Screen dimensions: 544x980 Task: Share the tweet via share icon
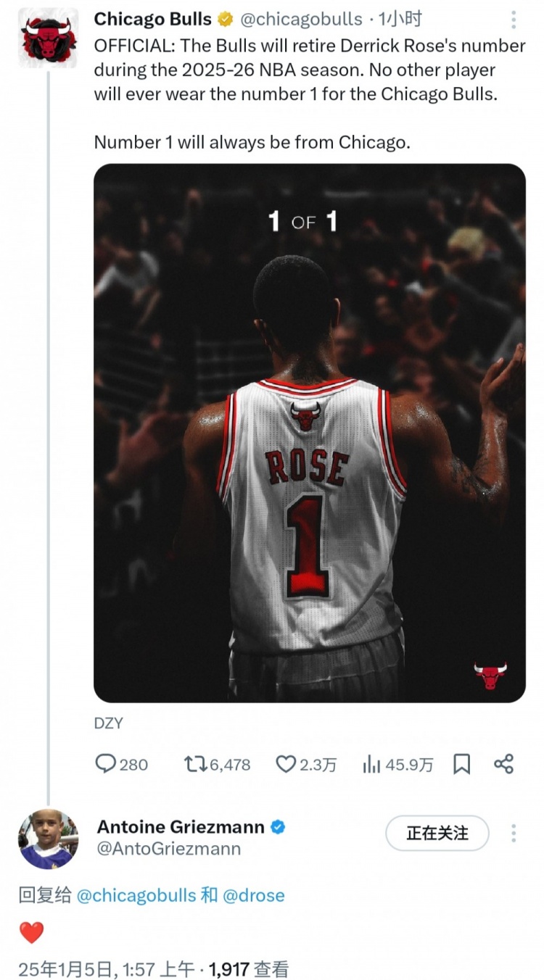click(x=503, y=764)
